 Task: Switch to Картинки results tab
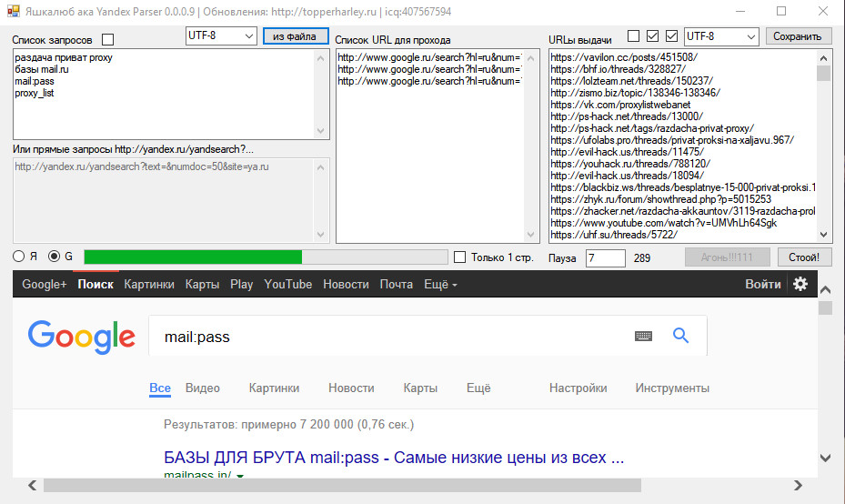point(274,388)
